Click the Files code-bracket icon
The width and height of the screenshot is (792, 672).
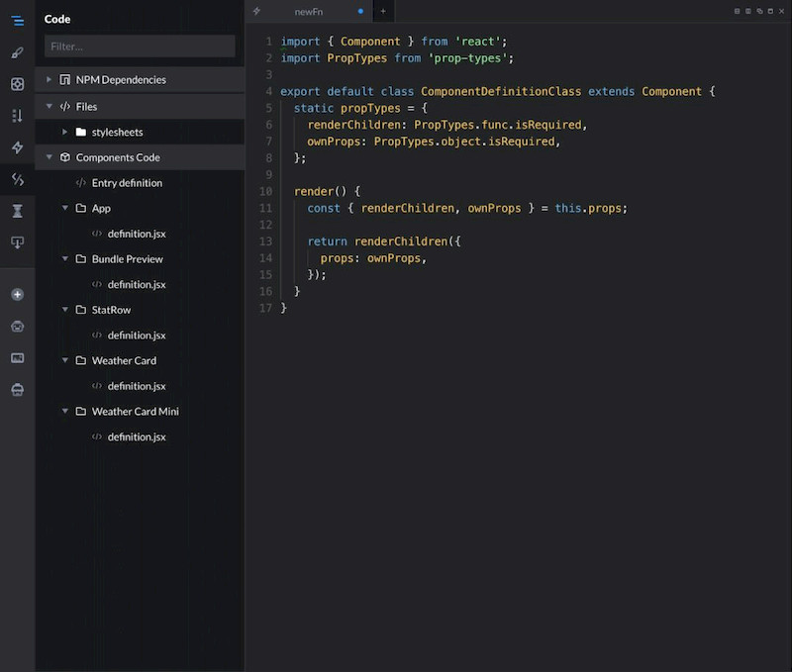click(65, 107)
